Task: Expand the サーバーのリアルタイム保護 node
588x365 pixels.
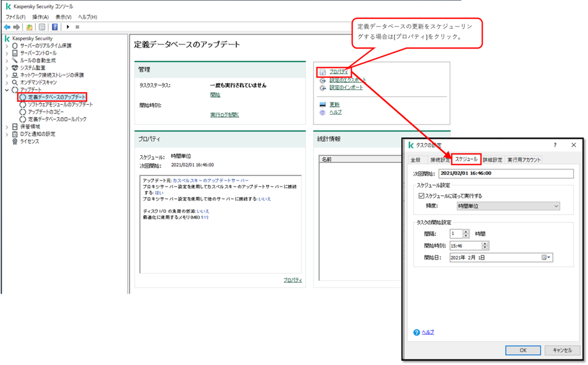Action: [x=7, y=46]
